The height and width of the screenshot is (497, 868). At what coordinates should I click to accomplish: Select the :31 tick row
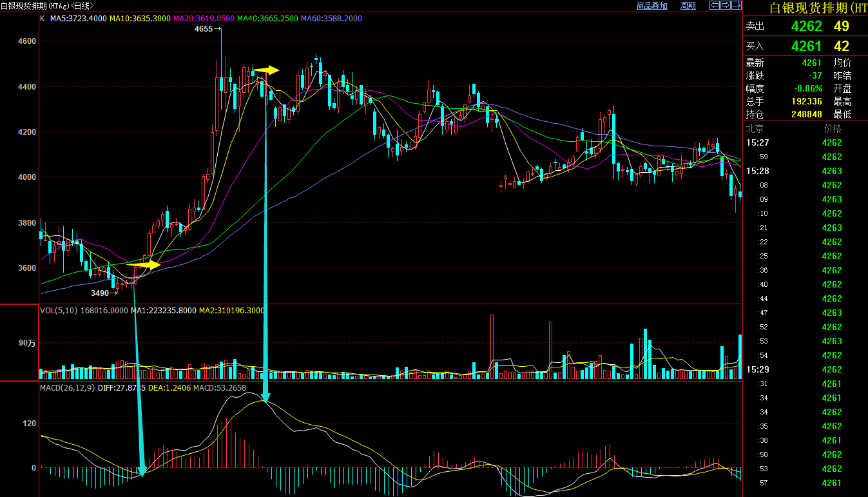[x=805, y=384]
